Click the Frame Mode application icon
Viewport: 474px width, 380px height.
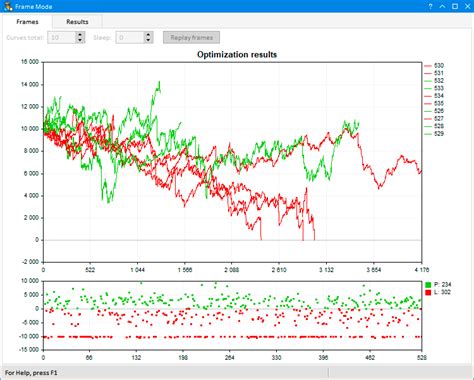pos(8,6)
